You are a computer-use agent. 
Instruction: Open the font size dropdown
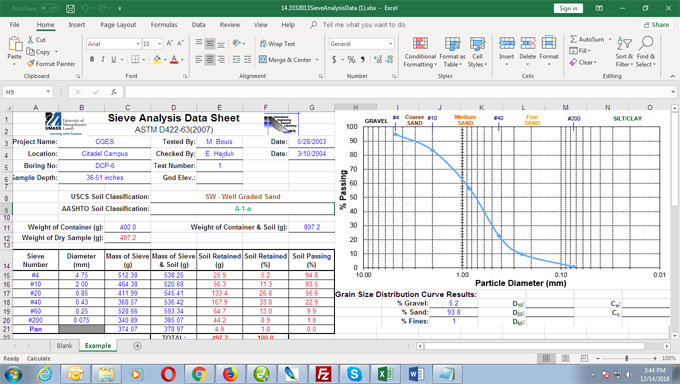coord(159,44)
